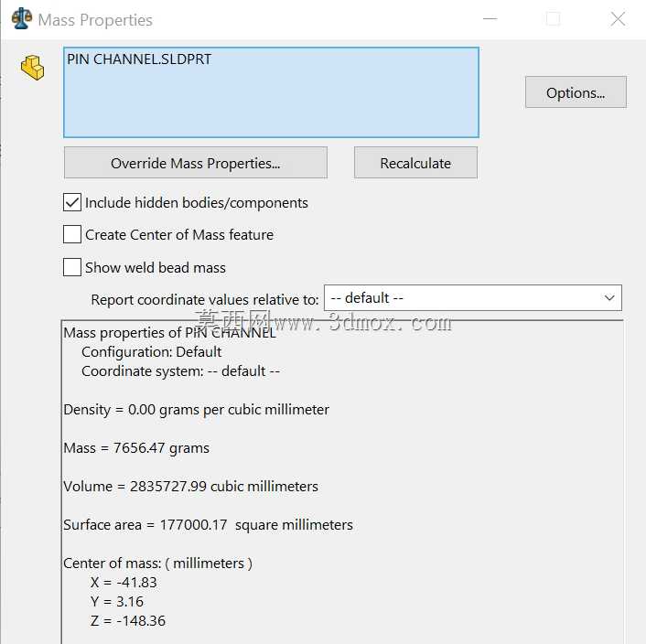Click 'Report coordinate values relative to:' label
646x644 pixels.
click(205, 300)
